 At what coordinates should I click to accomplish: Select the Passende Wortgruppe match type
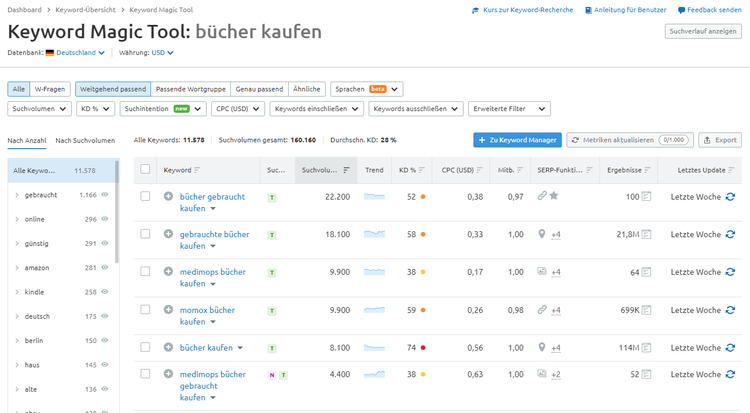(190, 89)
